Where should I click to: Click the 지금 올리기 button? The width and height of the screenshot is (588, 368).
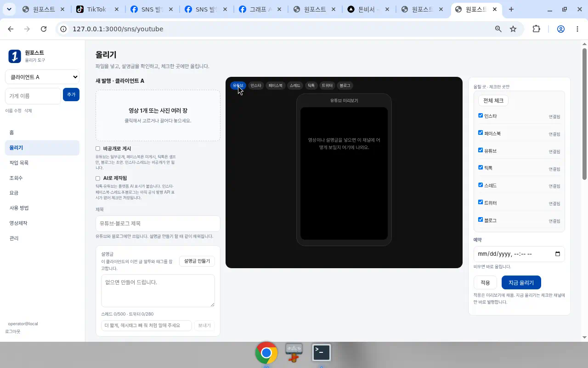click(x=521, y=282)
